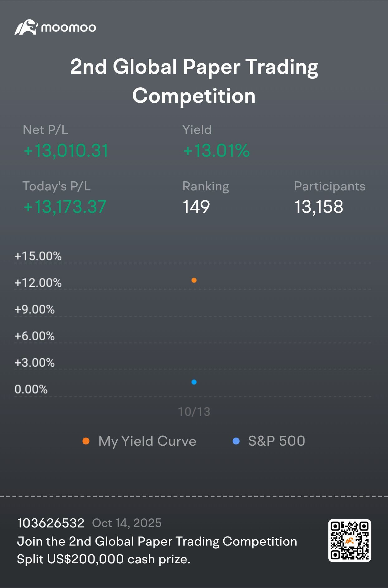Click the My Yield Curve legend label
This screenshot has width=388, height=588.
(147, 441)
